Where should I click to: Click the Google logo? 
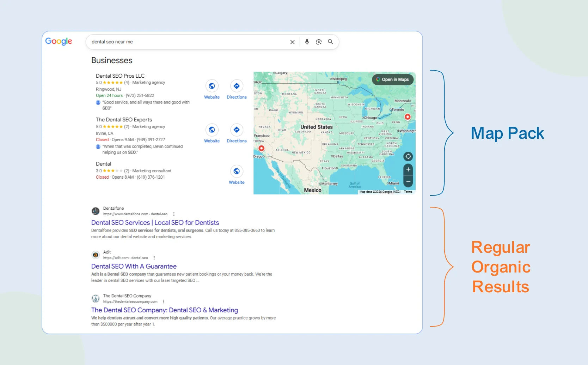[59, 41]
